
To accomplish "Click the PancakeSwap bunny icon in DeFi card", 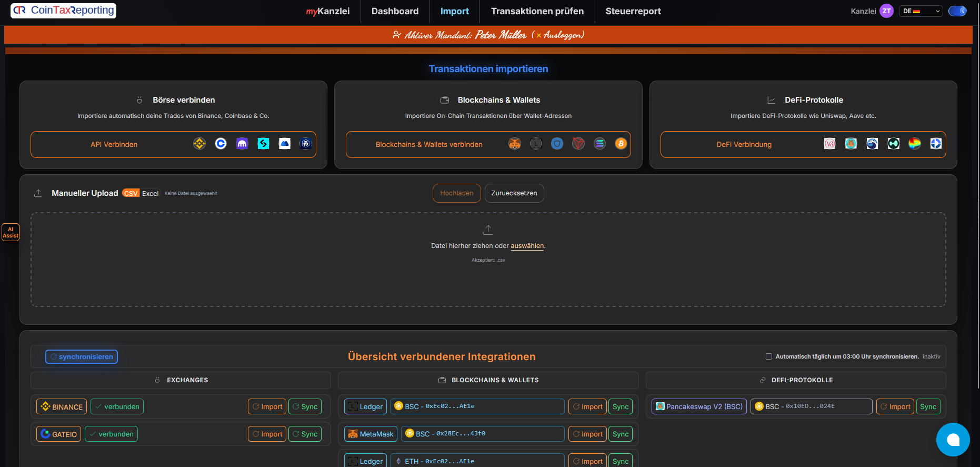I will (851, 144).
